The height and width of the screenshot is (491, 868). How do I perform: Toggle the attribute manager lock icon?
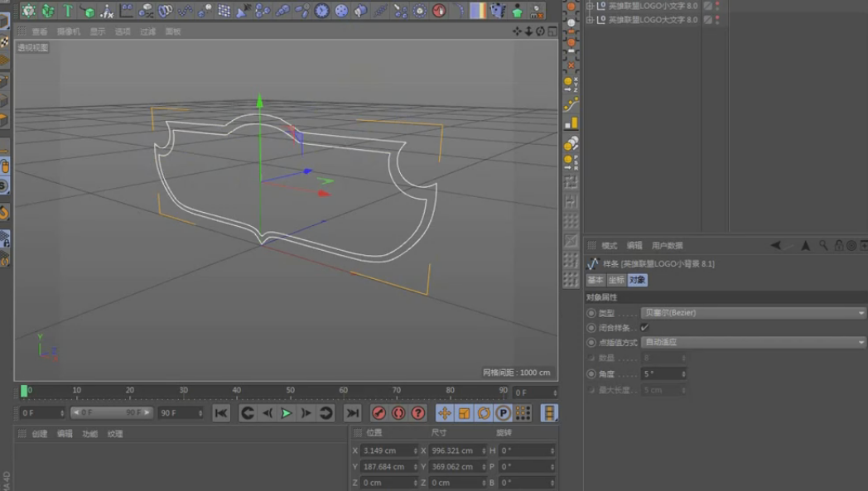(839, 245)
